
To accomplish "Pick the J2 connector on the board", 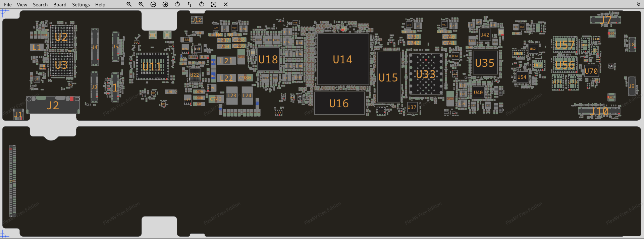I will point(53,105).
